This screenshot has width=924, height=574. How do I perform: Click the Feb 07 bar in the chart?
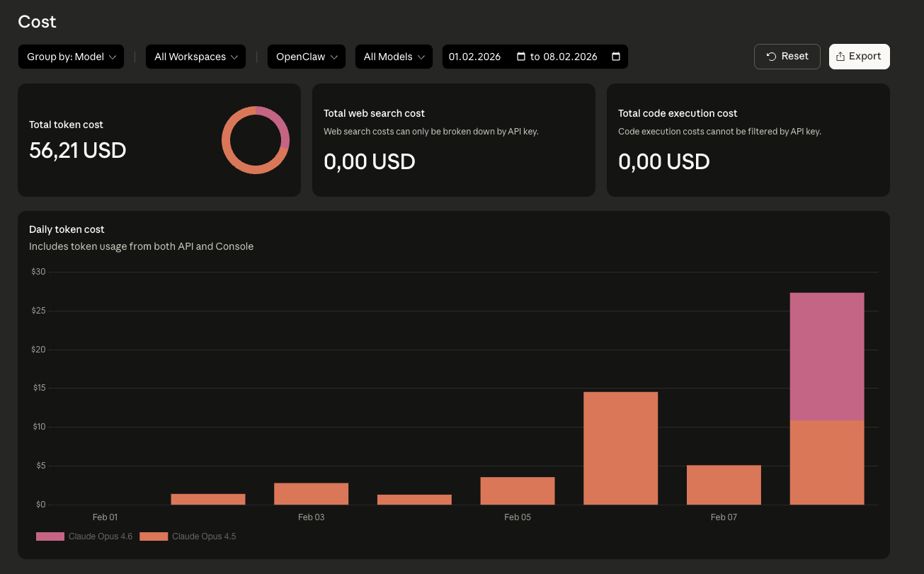(724, 485)
